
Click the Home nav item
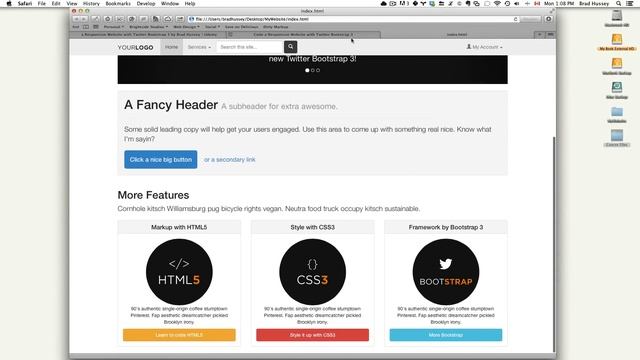click(171, 47)
